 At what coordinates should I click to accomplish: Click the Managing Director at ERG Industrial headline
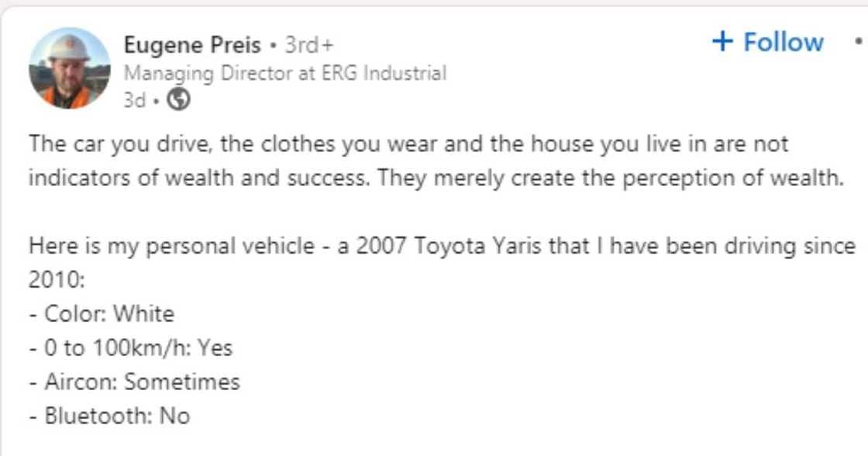click(284, 74)
